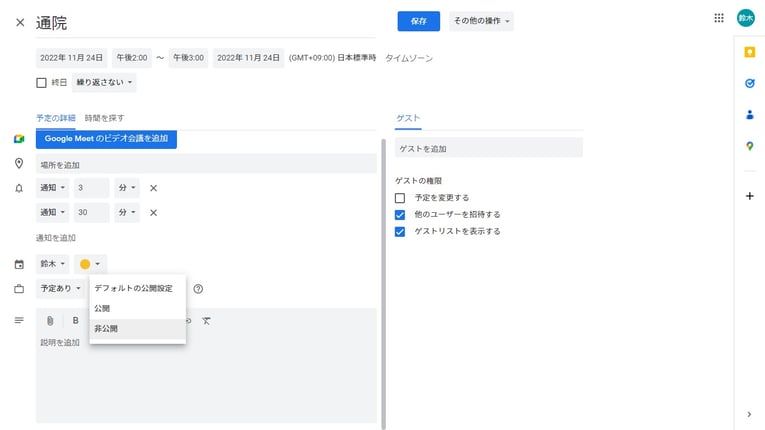Click the vertical scrollbar of the details pane

(383, 284)
